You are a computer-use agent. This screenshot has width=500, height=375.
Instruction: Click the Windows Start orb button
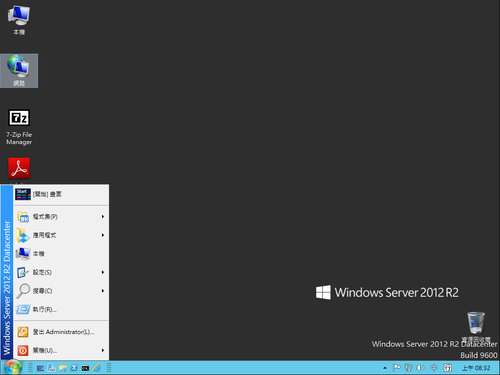(x=13, y=368)
